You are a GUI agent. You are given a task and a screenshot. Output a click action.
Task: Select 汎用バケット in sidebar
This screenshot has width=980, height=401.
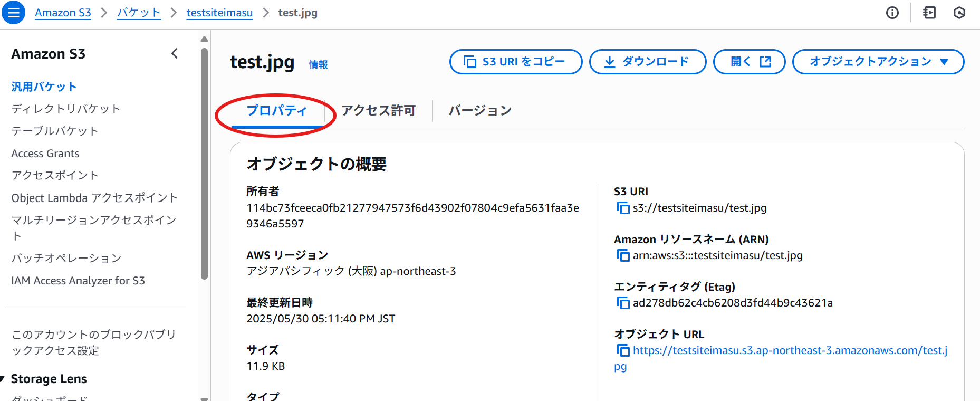[x=44, y=87]
